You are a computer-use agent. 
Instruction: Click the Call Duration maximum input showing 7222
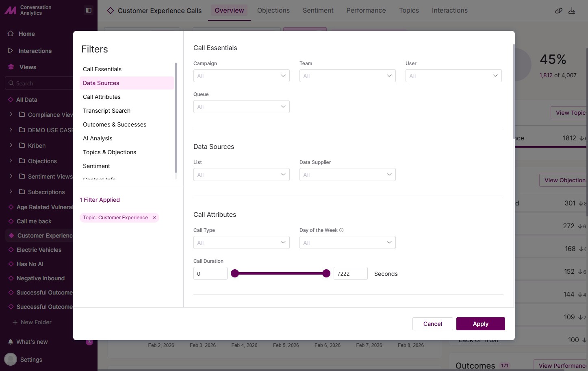click(351, 273)
